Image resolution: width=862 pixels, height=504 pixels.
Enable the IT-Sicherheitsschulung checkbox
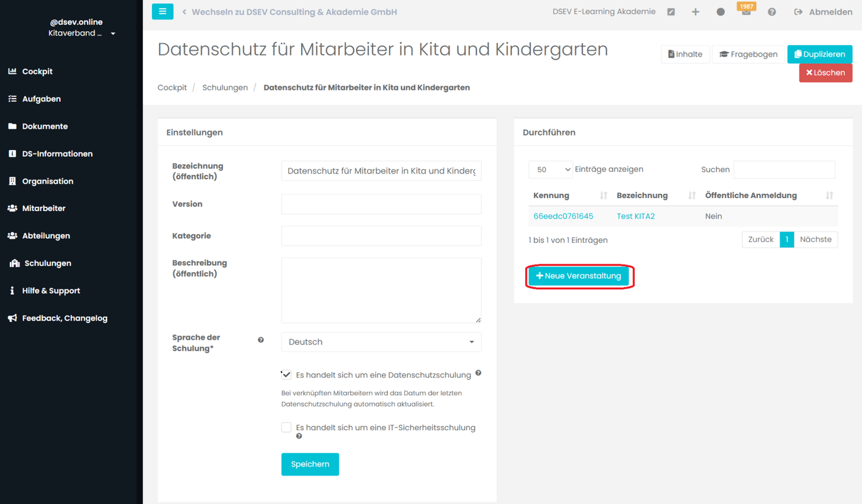[286, 428]
